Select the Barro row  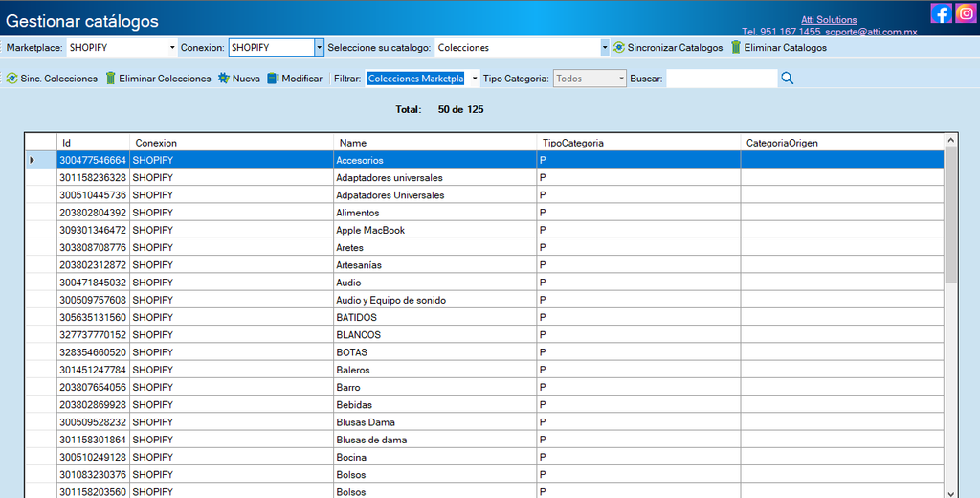484,387
